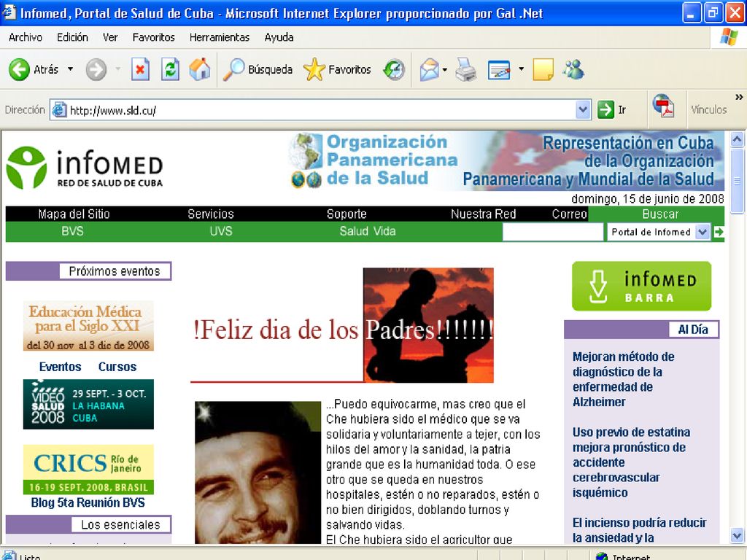The height and width of the screenshot is (560, 747).
Task: Click the Forward arrow toolbar button
Action: click(x=96, y=70)
